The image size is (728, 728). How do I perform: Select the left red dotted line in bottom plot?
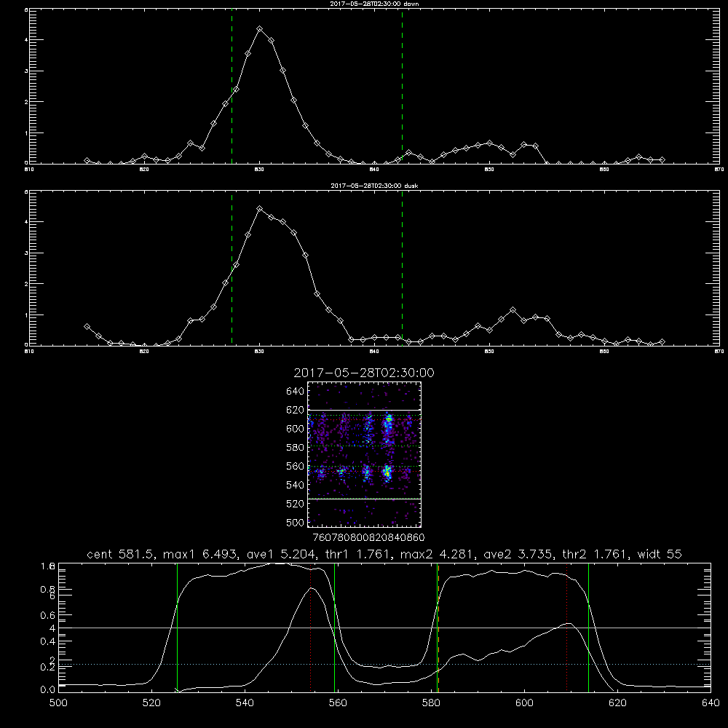pyautogui.click(x=310, y=628)
